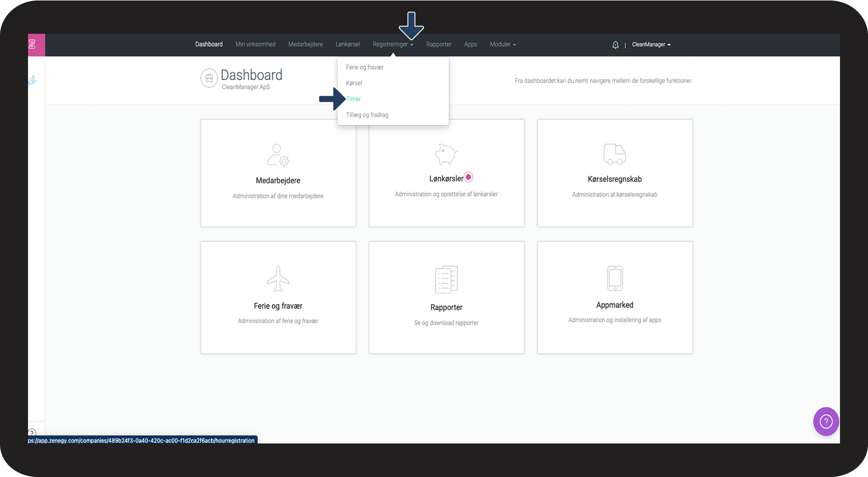Click the large Dashboard page heading
Viewport: 868px width, 477px height.
[x=252, y=75]
